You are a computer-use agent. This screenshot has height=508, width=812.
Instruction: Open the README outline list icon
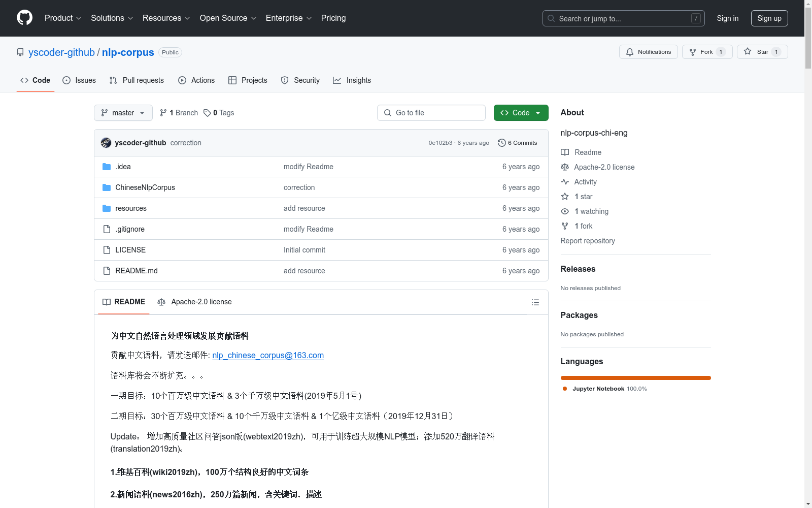point(535,302)
